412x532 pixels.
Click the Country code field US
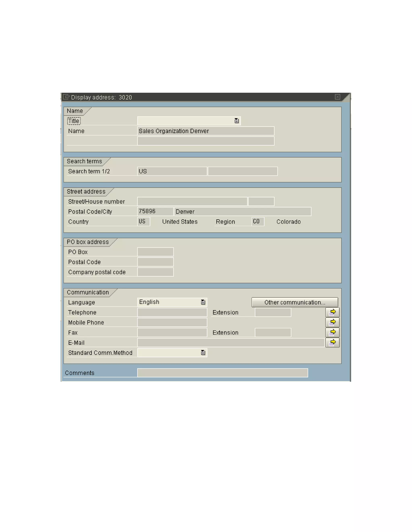(x=143, y=221)
